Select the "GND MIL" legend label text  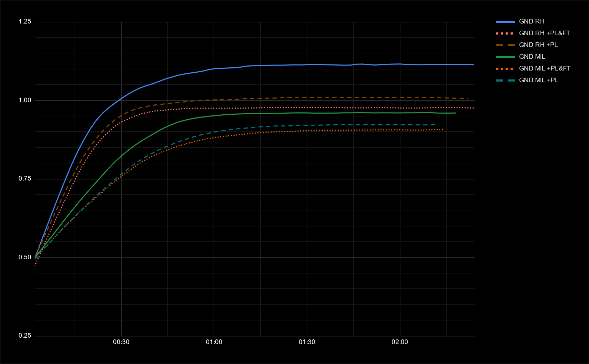(x=532, y=57)
